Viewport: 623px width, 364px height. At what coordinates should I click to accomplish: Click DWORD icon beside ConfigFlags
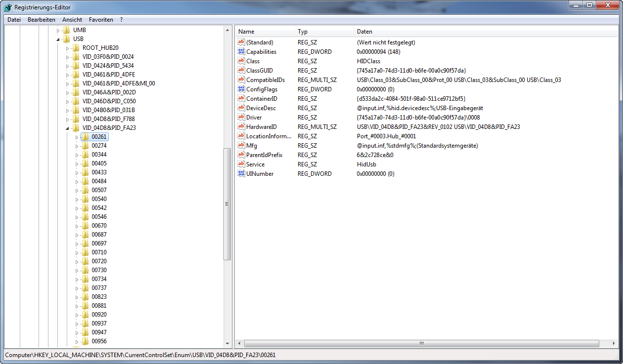click(x=241, y=89)
